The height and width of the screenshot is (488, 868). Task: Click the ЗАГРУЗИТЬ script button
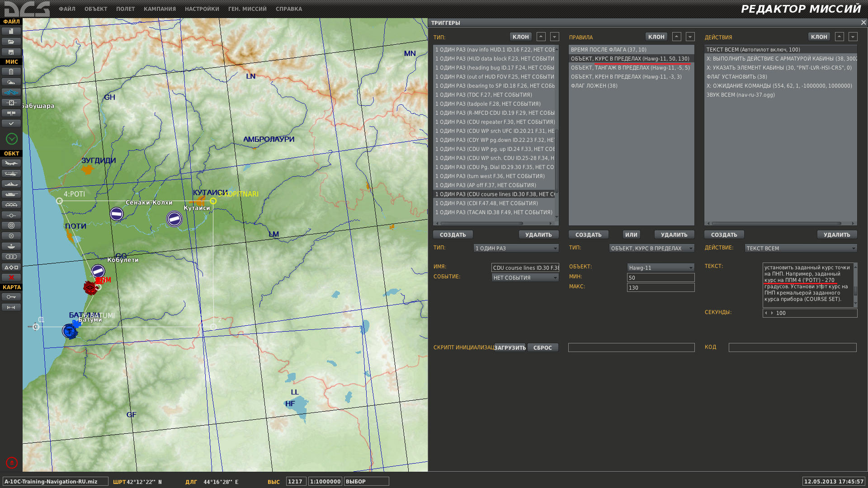point(510,347)
